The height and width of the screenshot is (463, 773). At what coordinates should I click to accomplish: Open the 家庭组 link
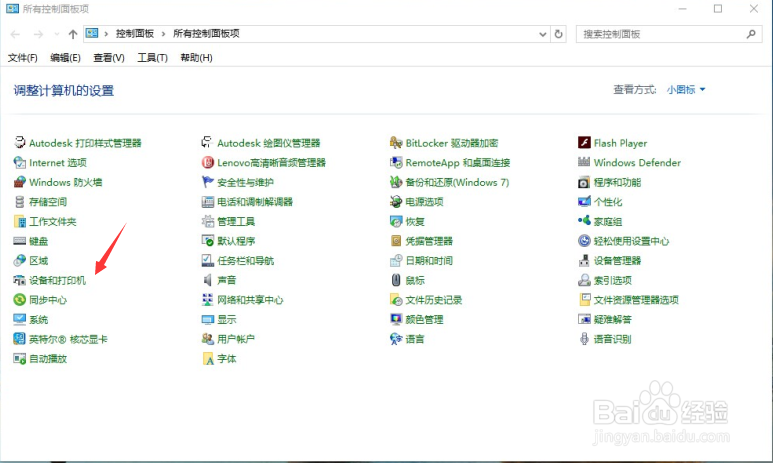click(x=608, y=221)
